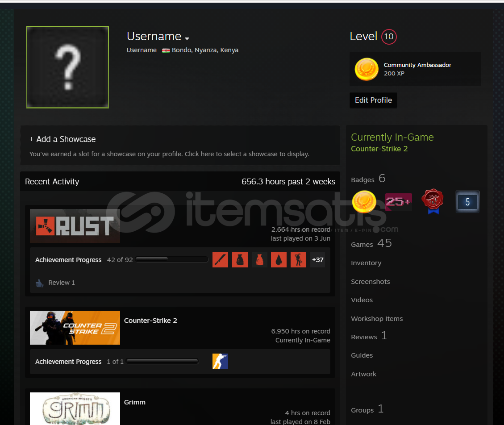Open the Videos section
The height and width of the screenshot is (425, 504).
(x=362, y=300)
